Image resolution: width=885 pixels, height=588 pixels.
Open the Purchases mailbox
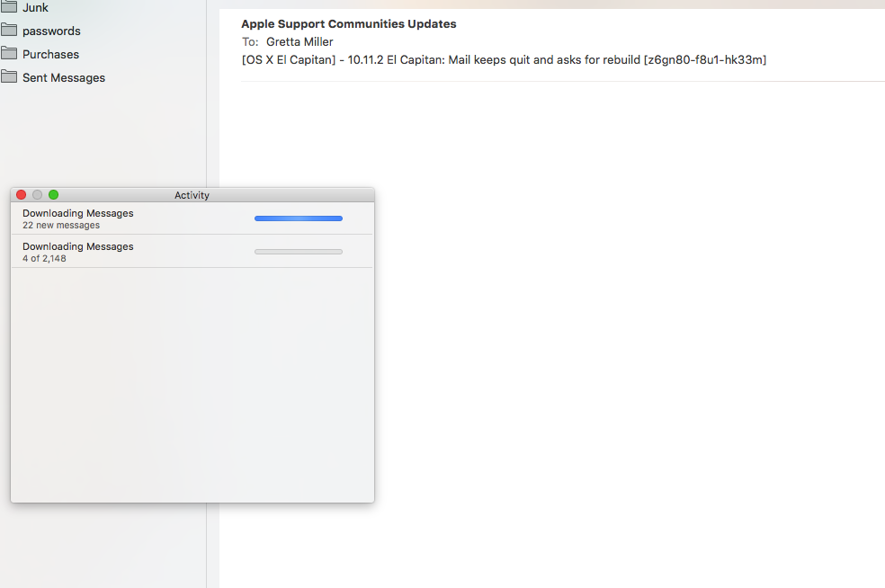pos(50,54)
